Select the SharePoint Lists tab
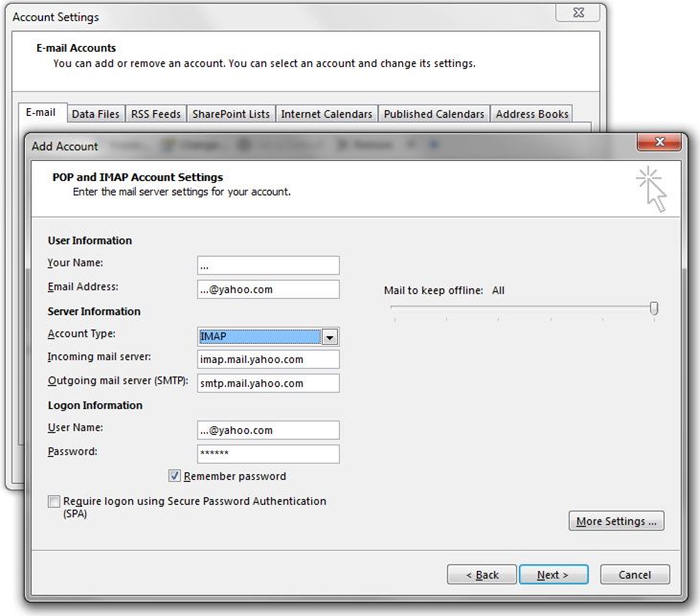 [x=231, y=114]
